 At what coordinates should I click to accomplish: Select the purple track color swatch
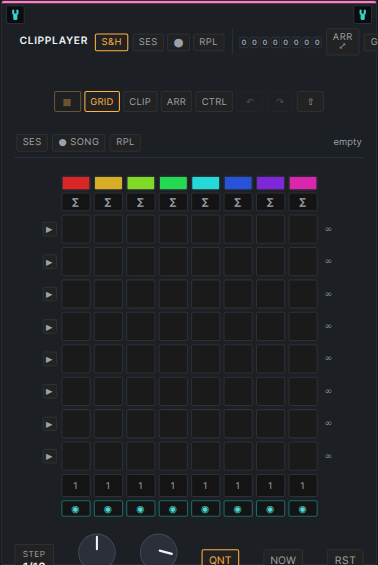(x=270, y=183)
